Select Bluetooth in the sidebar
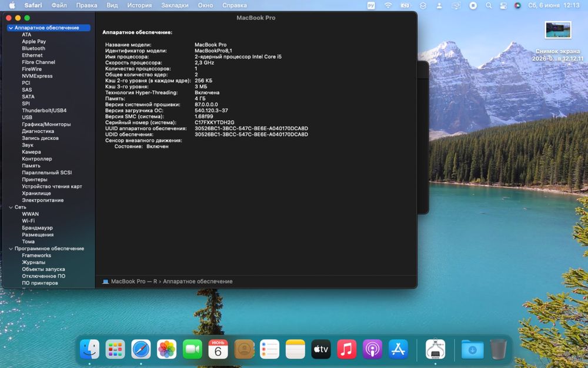Image resolution: width=588 pixels, height=368 pixels. (x=34, y=48)
